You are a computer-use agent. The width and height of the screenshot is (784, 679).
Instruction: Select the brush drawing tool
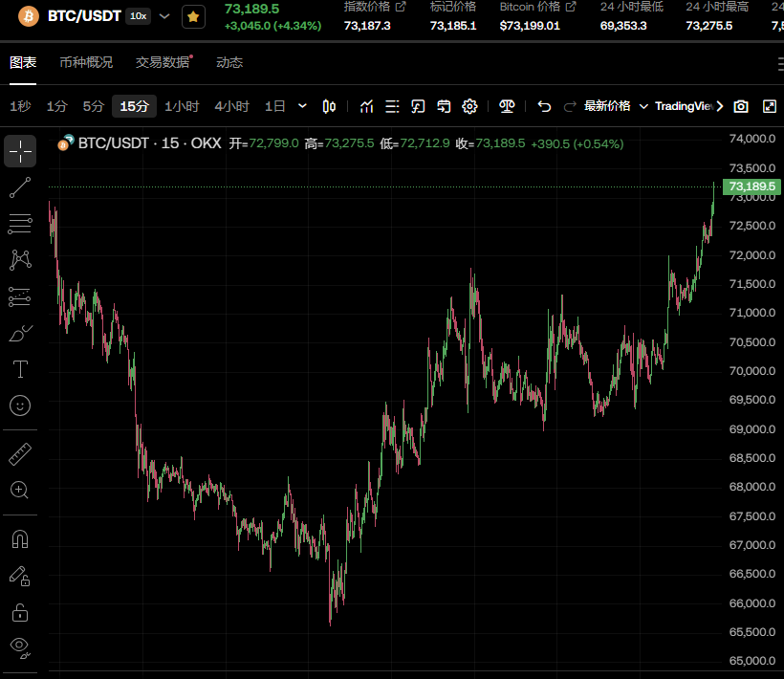(x=20, y=333)
